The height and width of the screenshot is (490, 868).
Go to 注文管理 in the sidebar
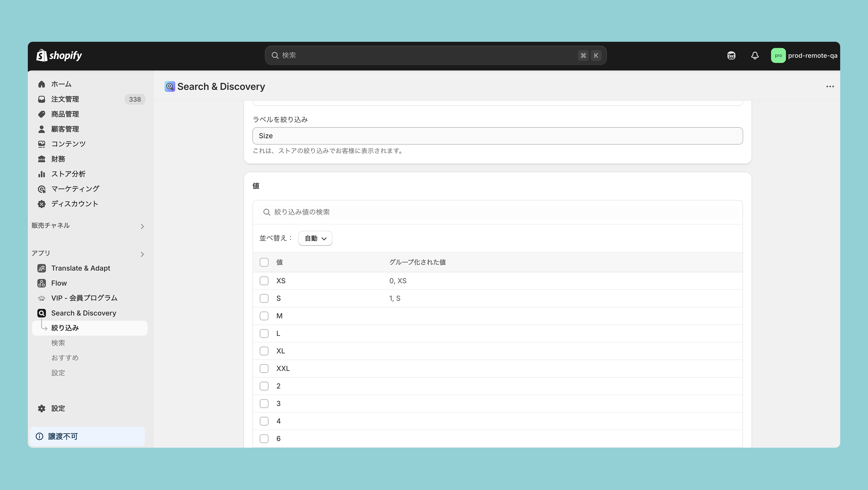pyautogui.click(x=65, y=99)
